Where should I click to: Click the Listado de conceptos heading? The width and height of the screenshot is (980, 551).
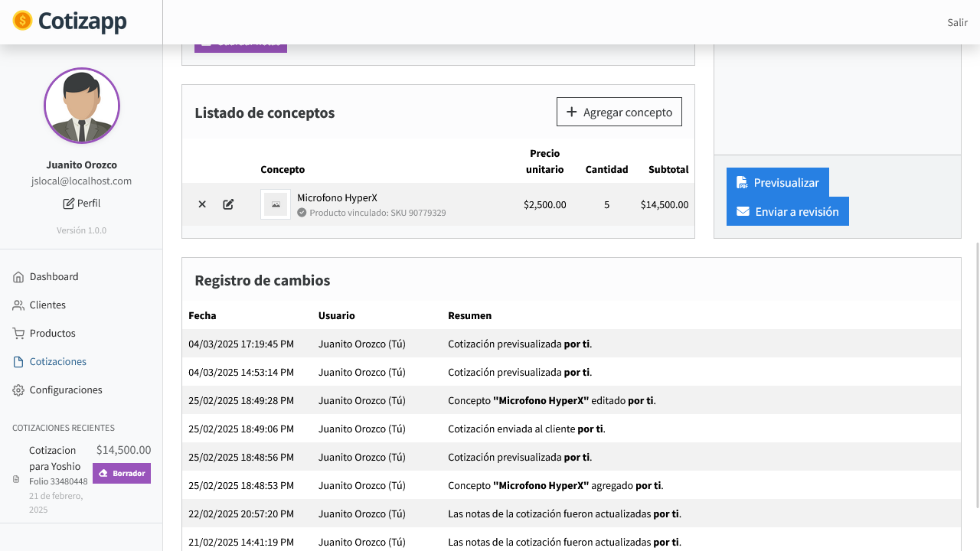[x=265, y=112]
